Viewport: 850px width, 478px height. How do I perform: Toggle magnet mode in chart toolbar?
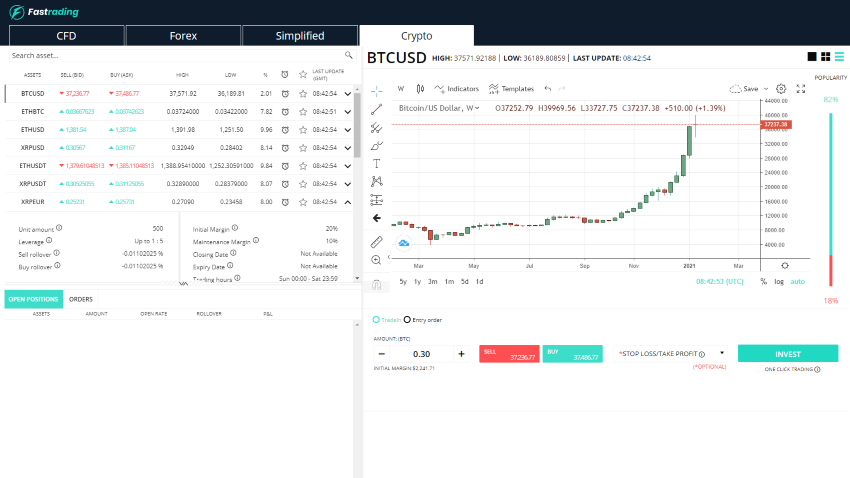(376, 285)
